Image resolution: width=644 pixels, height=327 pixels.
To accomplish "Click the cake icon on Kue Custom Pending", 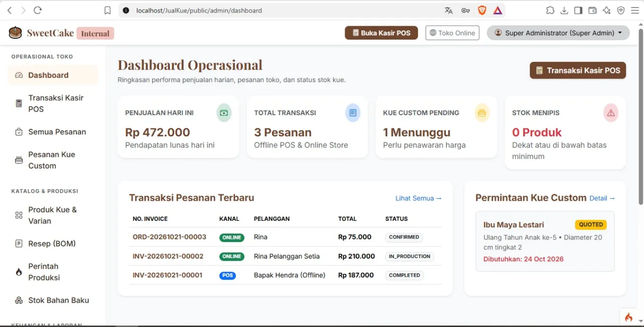I will 482,113.
